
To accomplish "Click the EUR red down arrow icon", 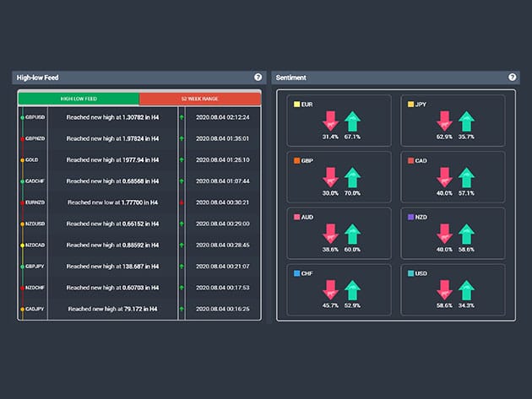I will [x=329, y=121].
